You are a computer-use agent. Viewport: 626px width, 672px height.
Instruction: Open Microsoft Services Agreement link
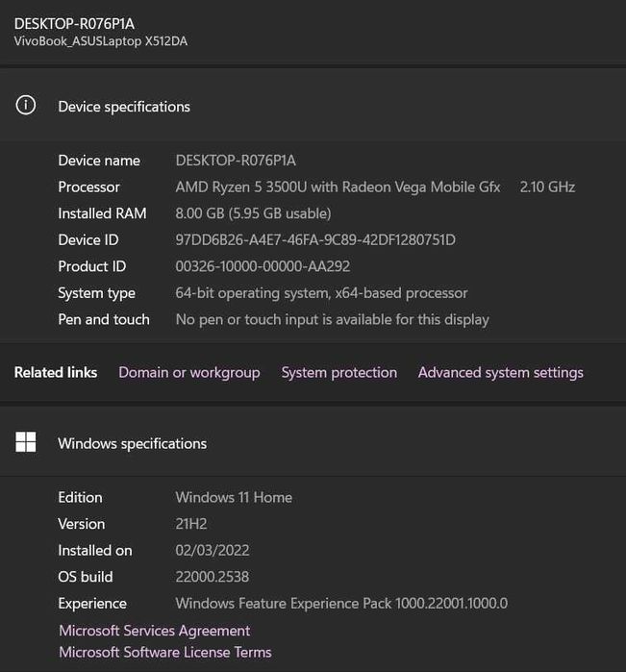pyautogui.click(x=155, y=631)
